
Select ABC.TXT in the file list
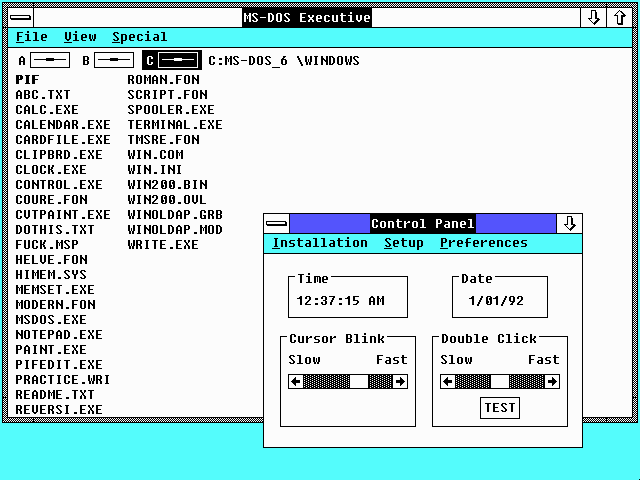coord(43,95)
